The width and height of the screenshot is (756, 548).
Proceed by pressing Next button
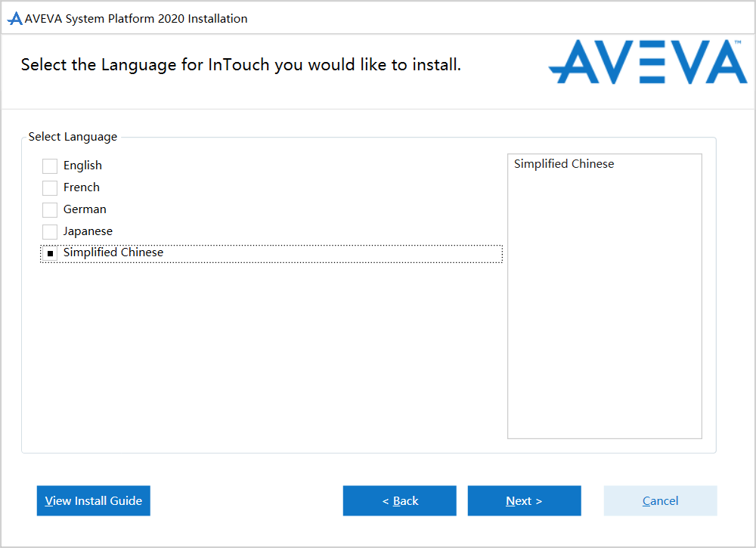(x=525, y=501)
